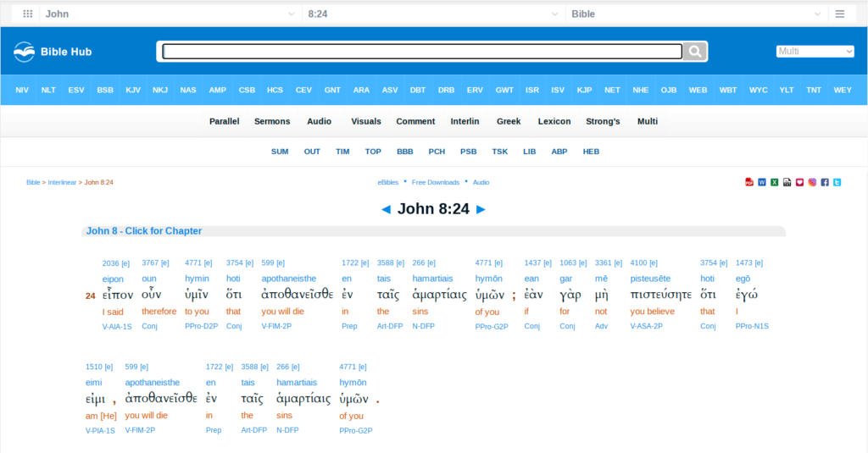This screenshot has width=868, height=453.
Task: Open the grid menu icon at top-left
Action: click(x=27, y=14)
